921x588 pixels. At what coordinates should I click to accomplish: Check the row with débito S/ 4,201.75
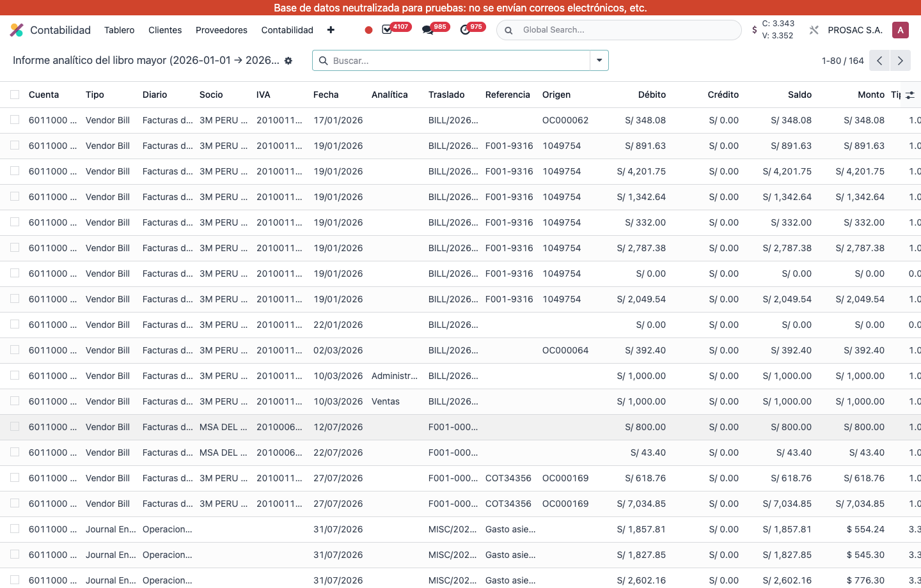[x=15, y=171]
